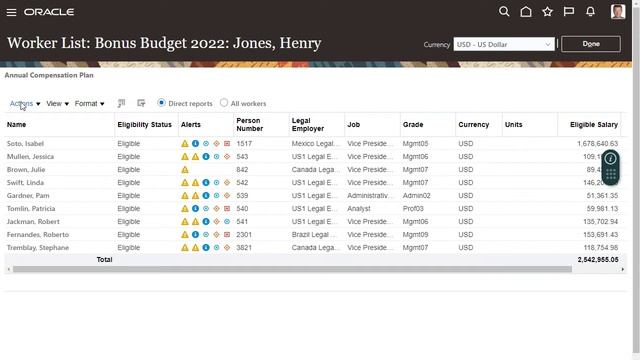
Task: Click blue info alert for Mullen, Jessica
Action: pyautogui.click(x=206, y=157)
